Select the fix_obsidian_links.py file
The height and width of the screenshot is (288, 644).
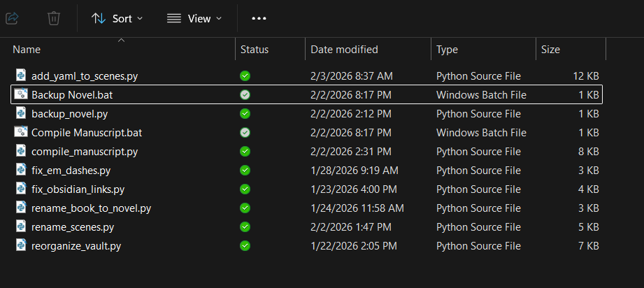(x=78, y=189)
